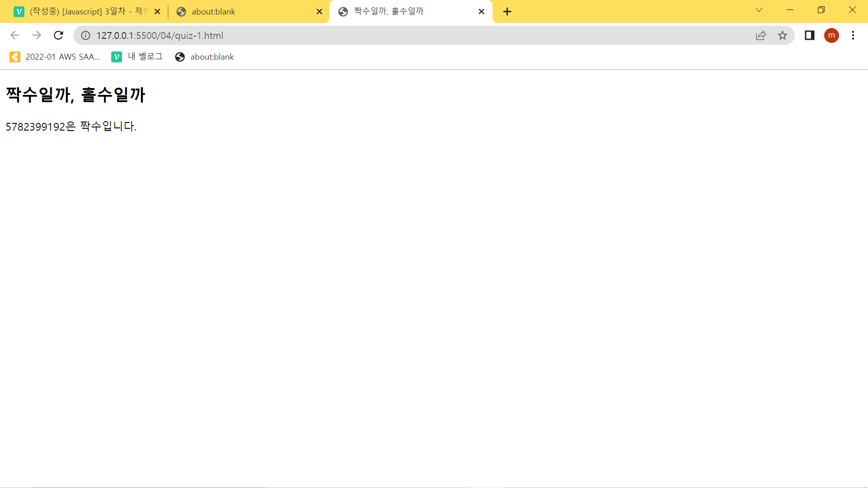Open the about:blank bookmark
Viewport: 868px width, 488px height.
pyautogui.click(x=205, y=57)
